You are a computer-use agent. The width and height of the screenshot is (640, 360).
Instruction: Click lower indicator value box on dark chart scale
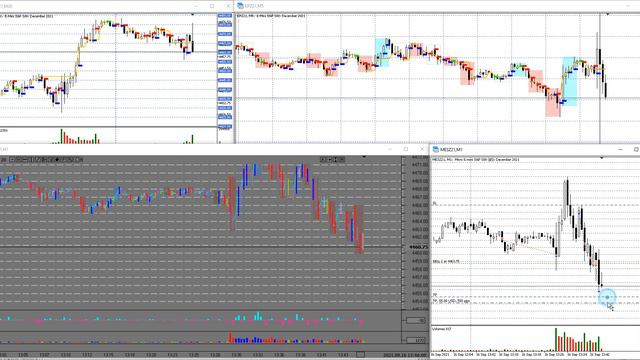tap(416, 340)
